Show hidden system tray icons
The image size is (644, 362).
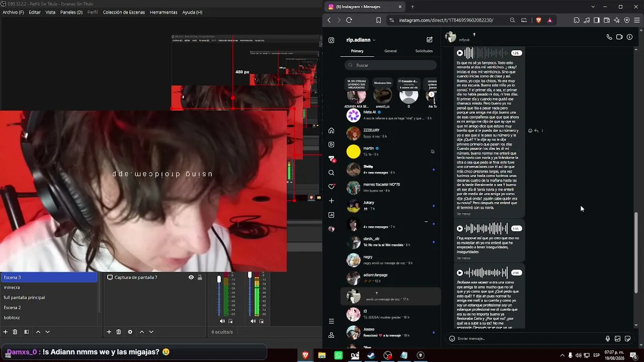click(x=562, y=355)
